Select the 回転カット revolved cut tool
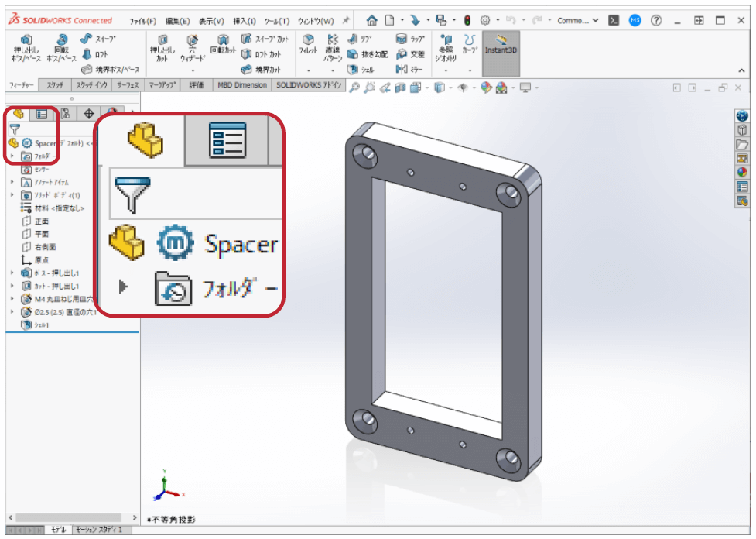 (x=223, y=44)
